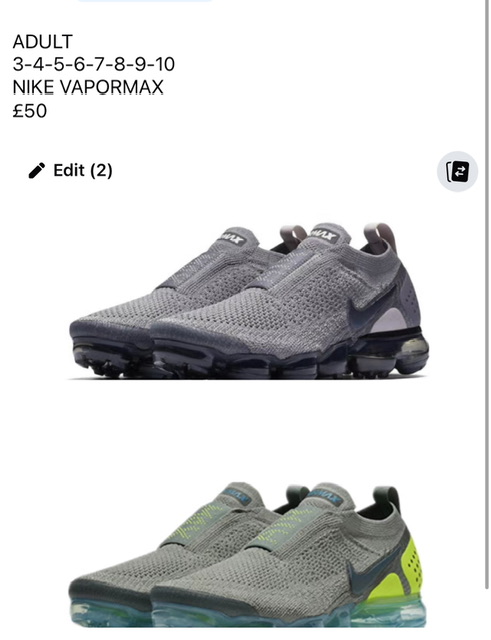Image resolution: width=491 pixels, height=640 pixels.
Task: Click the heel pull tab on grey shoe
Action: (380, 237)
